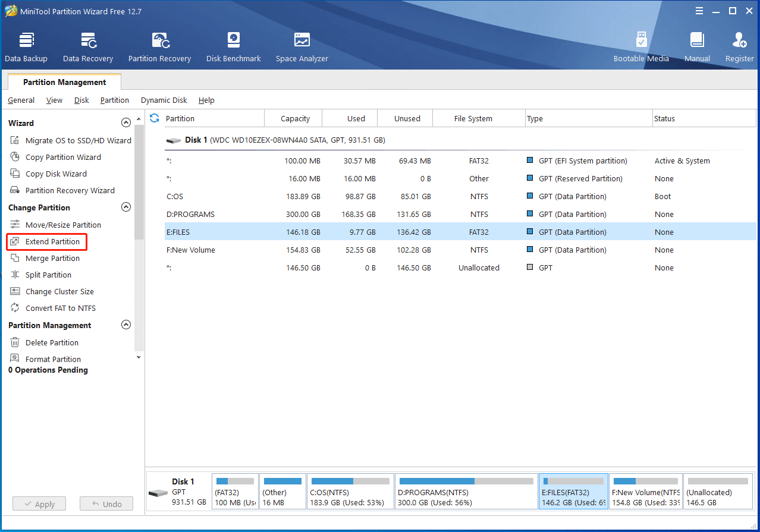This screenshot has width=760, height=532.
Task: Sort by the Type column header
Action: point(589,118)
